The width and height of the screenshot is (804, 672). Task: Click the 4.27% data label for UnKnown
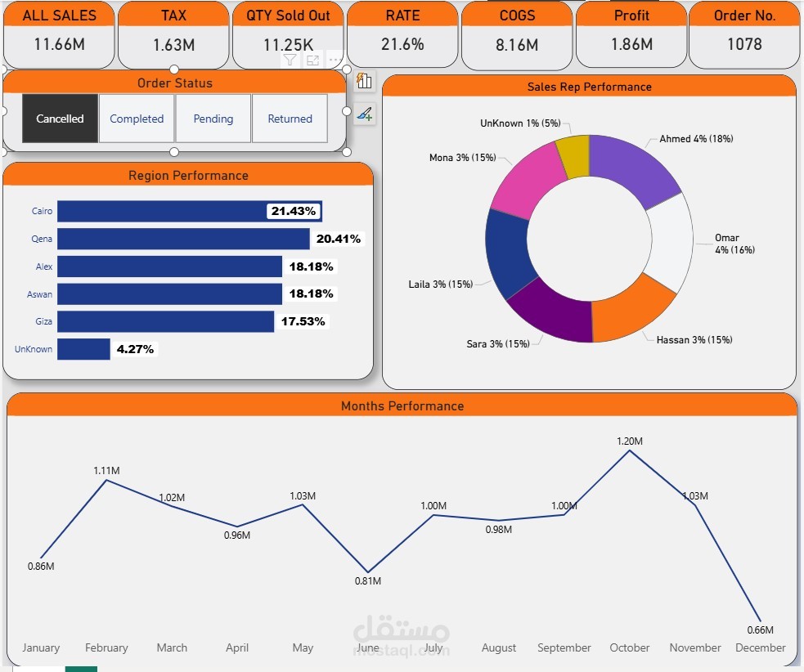[135, 349]
